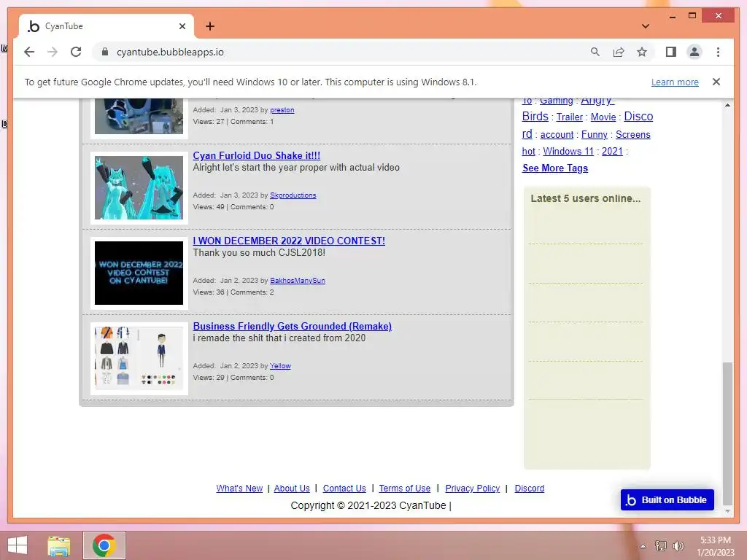The height and width of the screenshot is (560, 747).
Task: Dismiss the Chrome update notification bar
Action: click(716, 82)
